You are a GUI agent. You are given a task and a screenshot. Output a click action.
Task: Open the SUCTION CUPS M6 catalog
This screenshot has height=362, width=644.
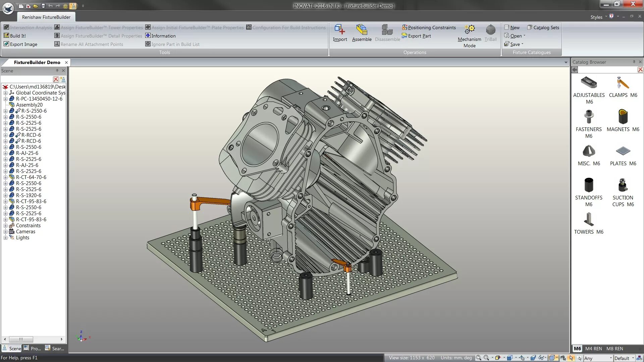pyautogui.click(x=623, y=185)
